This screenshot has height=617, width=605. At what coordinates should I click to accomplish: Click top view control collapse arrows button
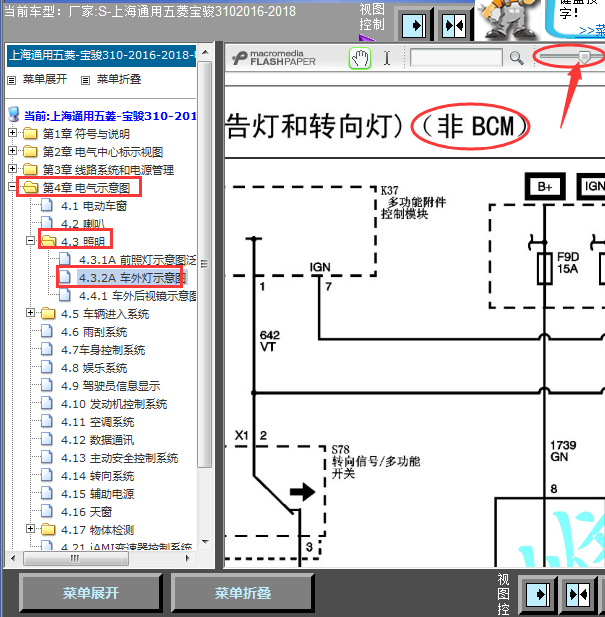[454, 26]
